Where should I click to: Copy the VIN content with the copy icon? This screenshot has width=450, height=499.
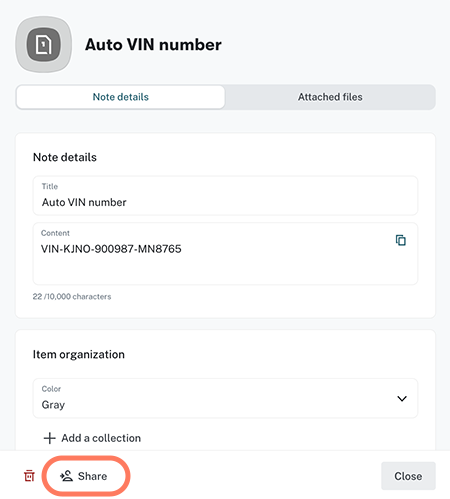tap(401, 240)
